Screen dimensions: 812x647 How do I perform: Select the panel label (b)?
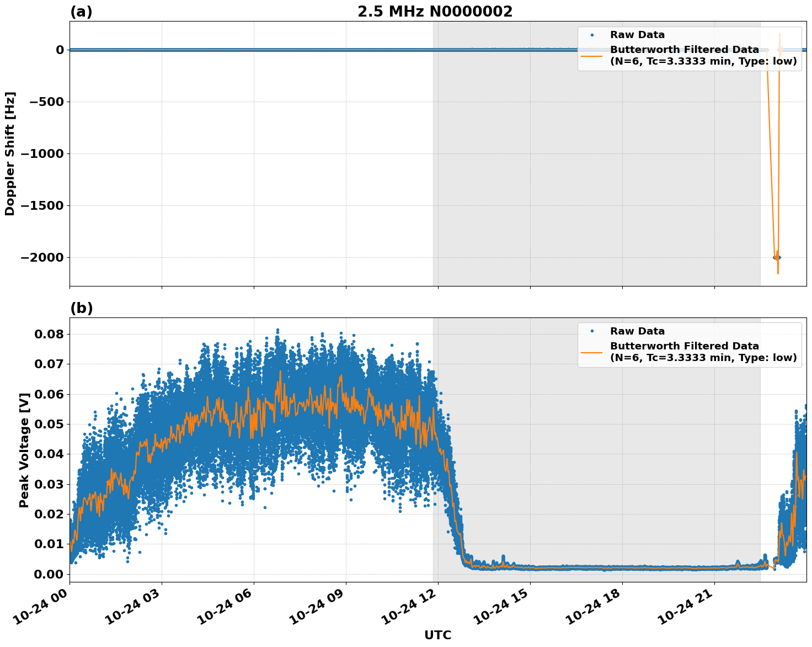[x=81, y=308]
